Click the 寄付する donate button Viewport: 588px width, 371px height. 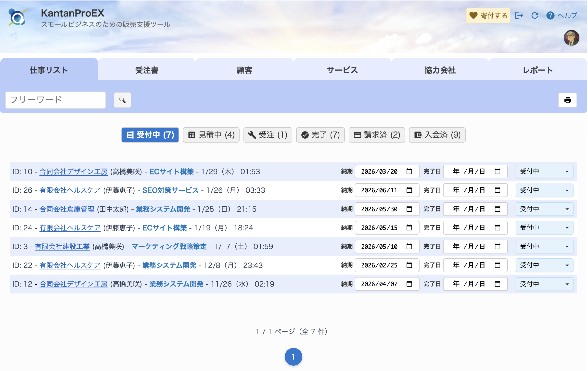click(x=488, y=15)
